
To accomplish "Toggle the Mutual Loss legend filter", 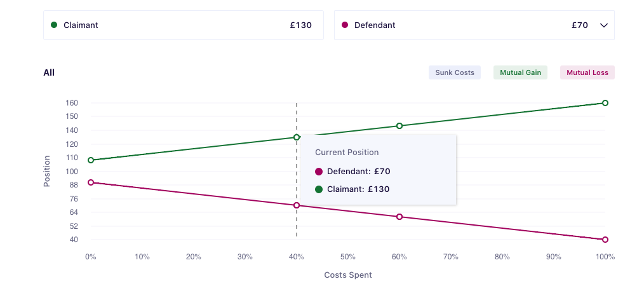I will [587, 72].
